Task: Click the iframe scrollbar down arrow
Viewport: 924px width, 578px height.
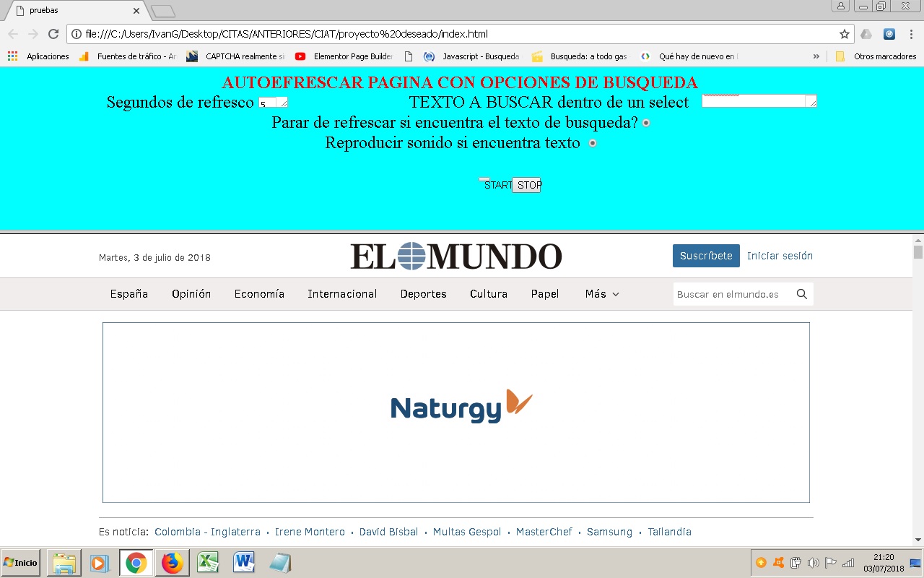Action: click(x=918, y=539)
